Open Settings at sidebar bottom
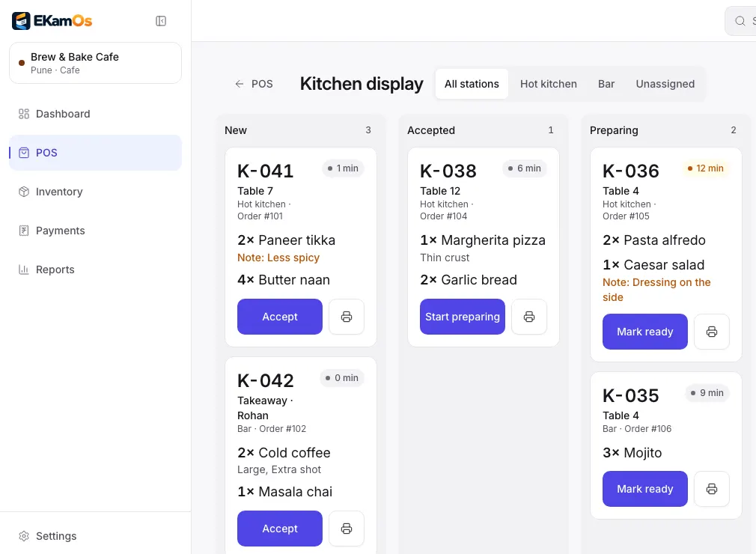 pyautogui.click(x=96, y=536)
